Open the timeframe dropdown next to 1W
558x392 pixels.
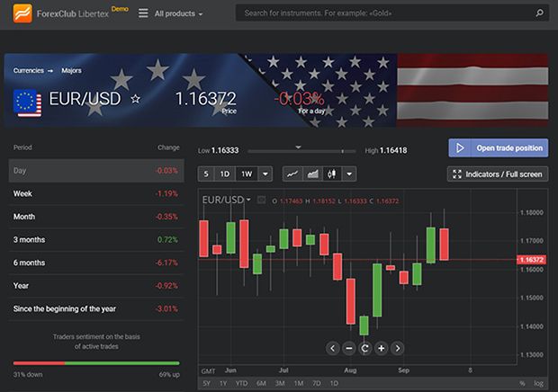(265, 174)
